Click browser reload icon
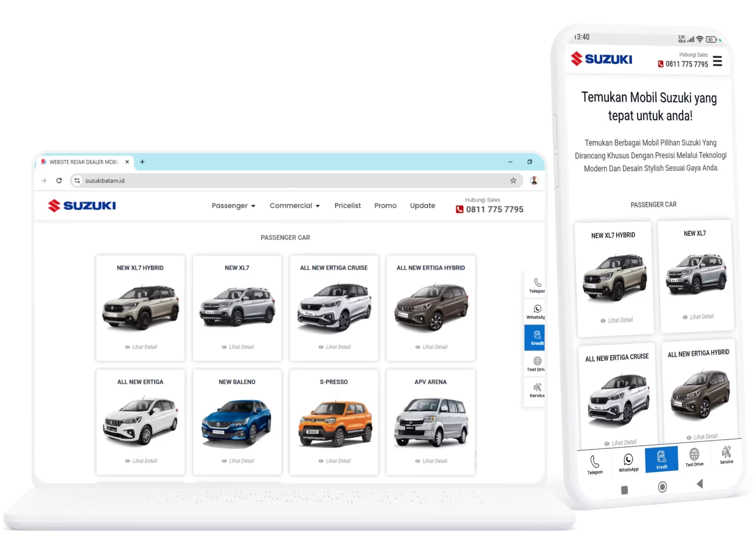The height and width of the screenshot is (548, 756). point(59,180)
